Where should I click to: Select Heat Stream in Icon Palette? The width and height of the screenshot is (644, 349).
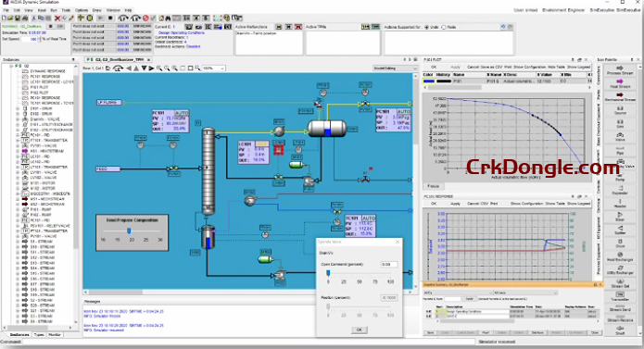pyautogui.click(x=620, y=83)
